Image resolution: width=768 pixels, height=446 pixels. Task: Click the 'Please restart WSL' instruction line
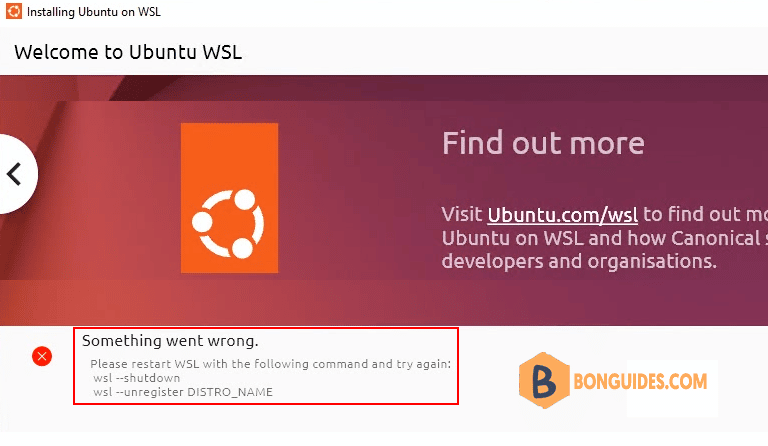[x=270, y=364]
